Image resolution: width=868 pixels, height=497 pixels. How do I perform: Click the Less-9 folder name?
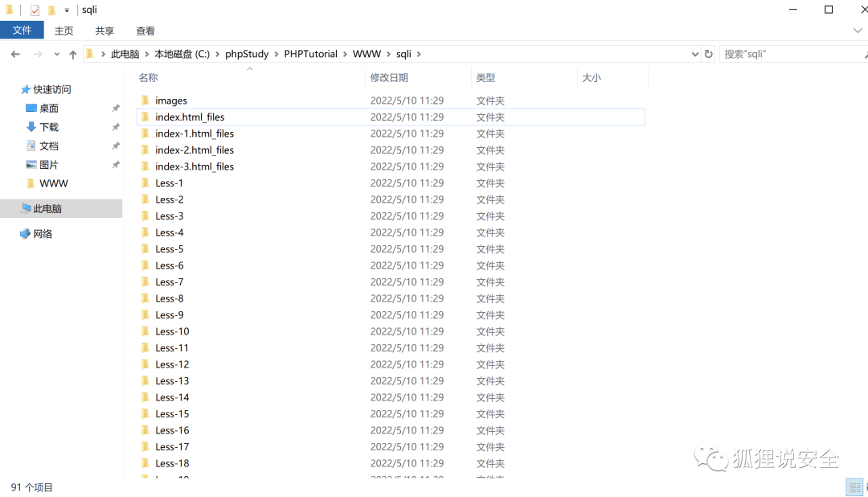coord(170,314)
